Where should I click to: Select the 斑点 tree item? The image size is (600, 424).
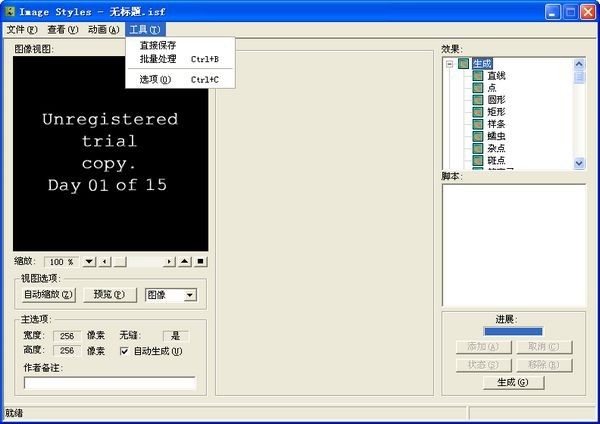pos(496,160)
